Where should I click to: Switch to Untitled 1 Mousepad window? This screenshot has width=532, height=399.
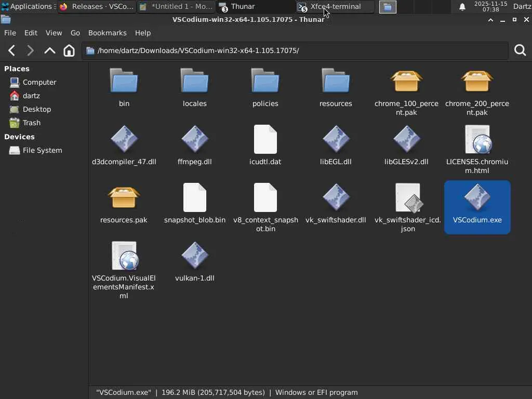176,6
